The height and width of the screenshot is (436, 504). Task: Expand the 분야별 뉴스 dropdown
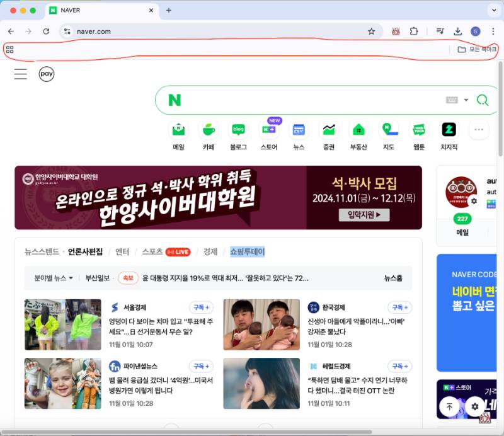[x=54, y=278]
